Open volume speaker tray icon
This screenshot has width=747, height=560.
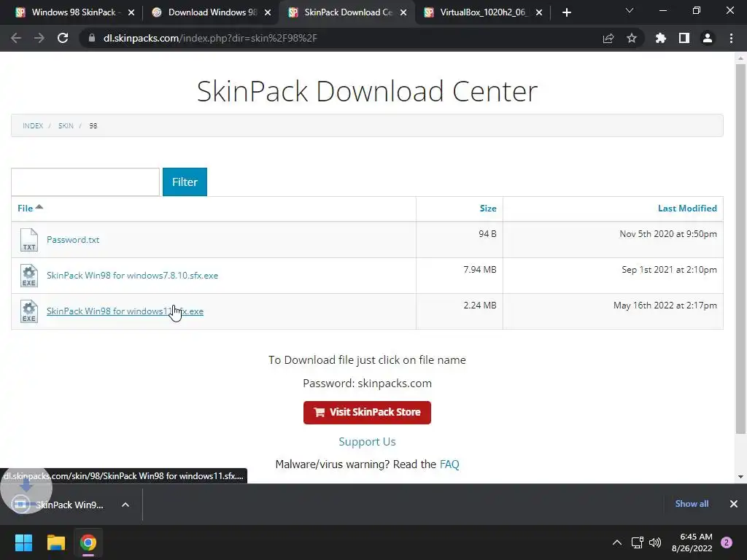click(655, 542)
